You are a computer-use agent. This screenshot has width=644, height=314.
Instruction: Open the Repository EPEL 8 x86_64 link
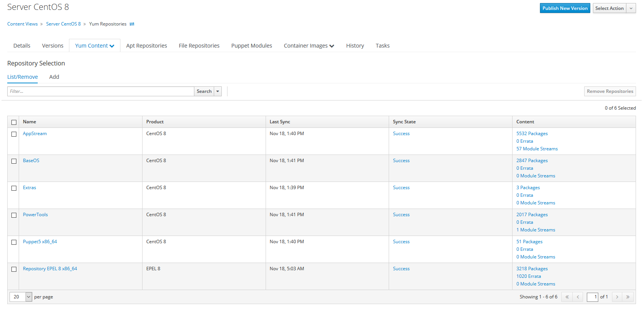[50, 269]
